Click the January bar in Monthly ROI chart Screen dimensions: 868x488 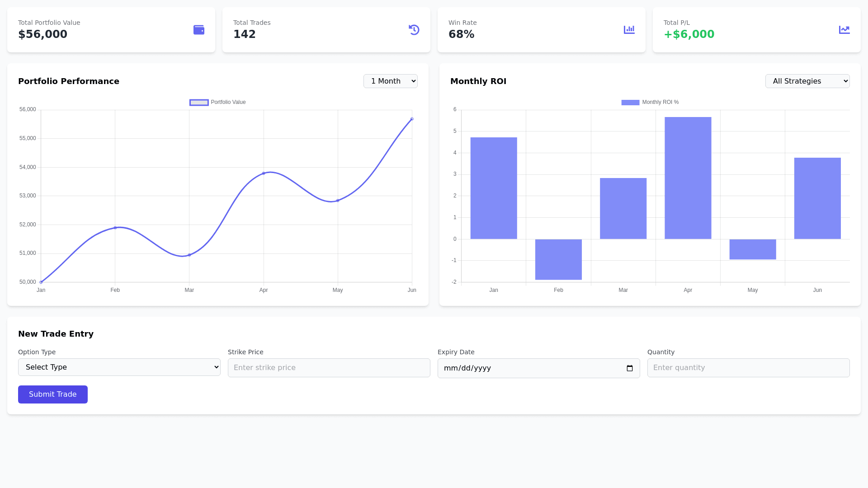tap(494, 188)
